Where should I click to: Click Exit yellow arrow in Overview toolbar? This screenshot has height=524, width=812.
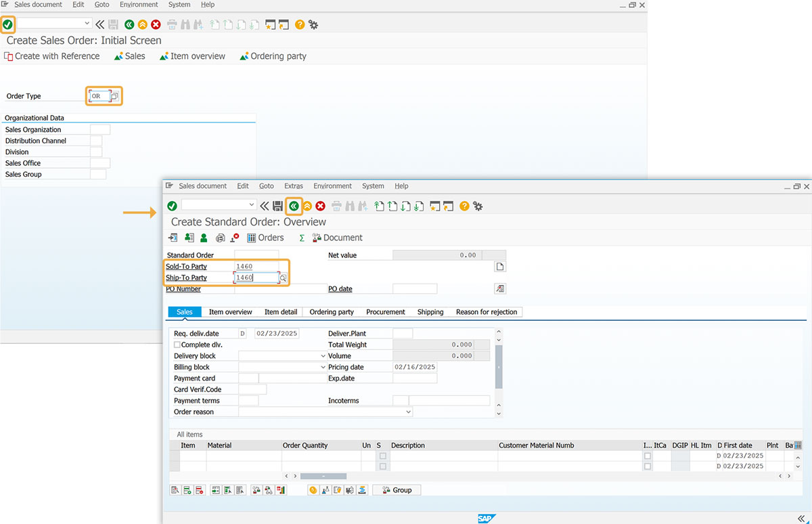[307, 206]
